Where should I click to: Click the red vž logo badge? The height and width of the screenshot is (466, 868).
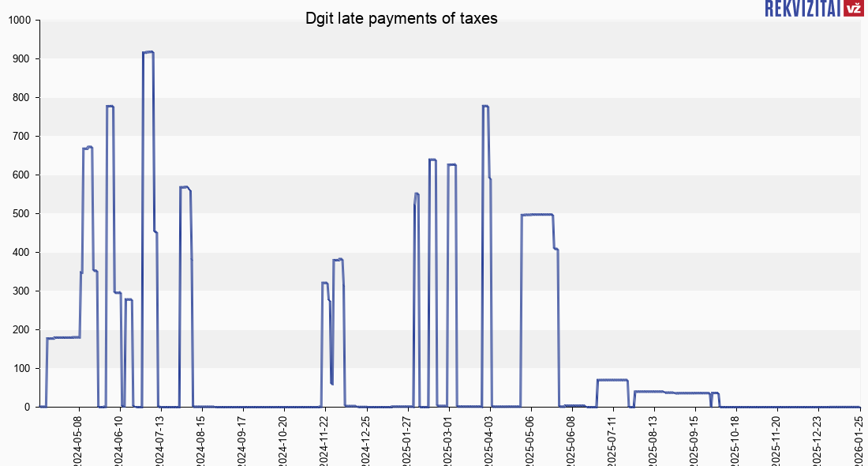point(853,9)
